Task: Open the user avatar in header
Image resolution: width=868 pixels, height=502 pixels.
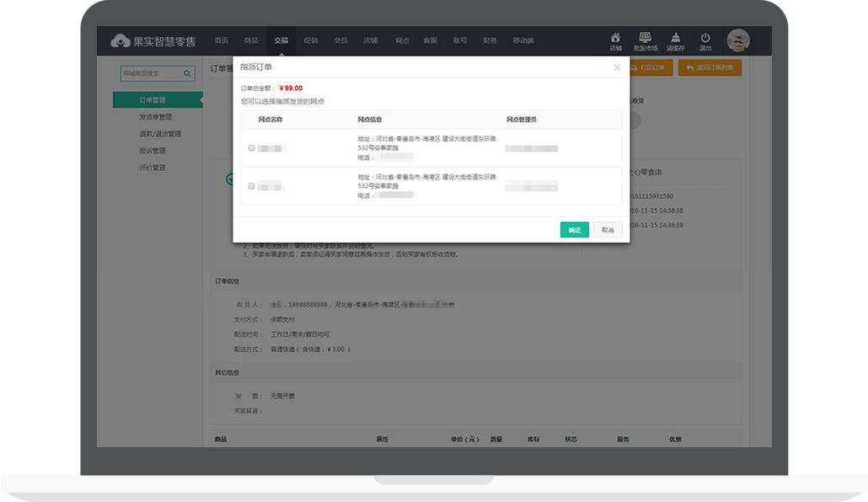Action: (x=738, y=40)
